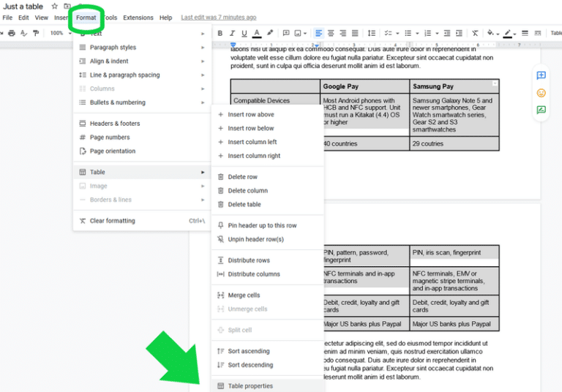562x392 pixels.
Task: Open Last edit was 7 minutes ago link
Action: tap(219, 18)
